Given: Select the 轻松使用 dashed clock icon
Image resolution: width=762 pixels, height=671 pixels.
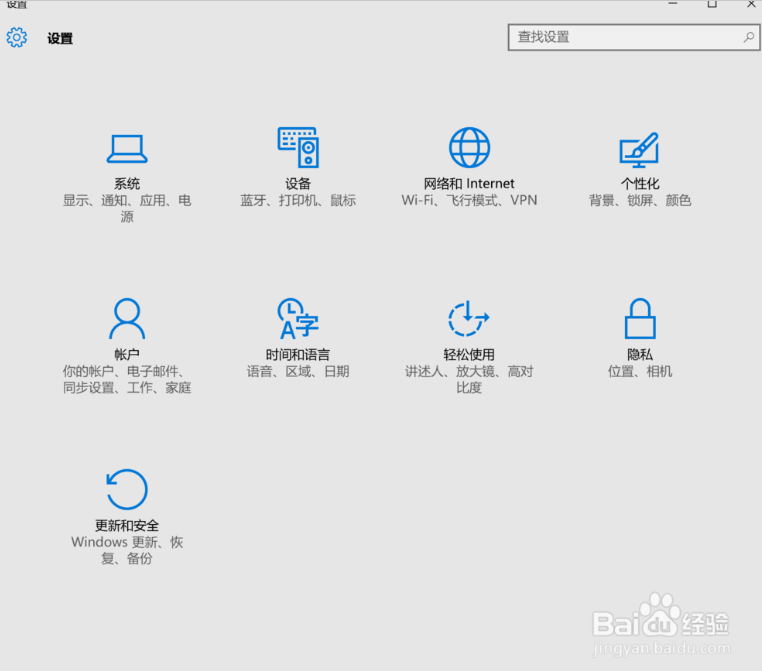Looking at the screenshot, I should click(x=469, y=319).
